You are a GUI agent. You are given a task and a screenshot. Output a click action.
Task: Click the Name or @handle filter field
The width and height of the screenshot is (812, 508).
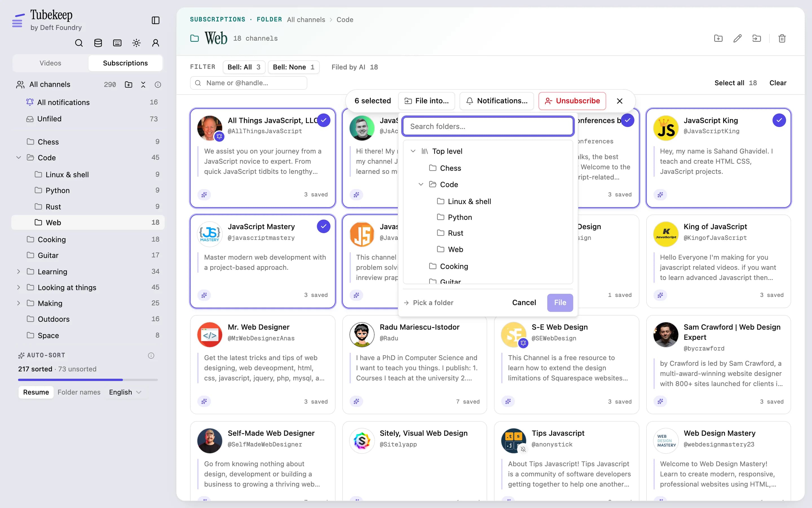click(249, 83)
